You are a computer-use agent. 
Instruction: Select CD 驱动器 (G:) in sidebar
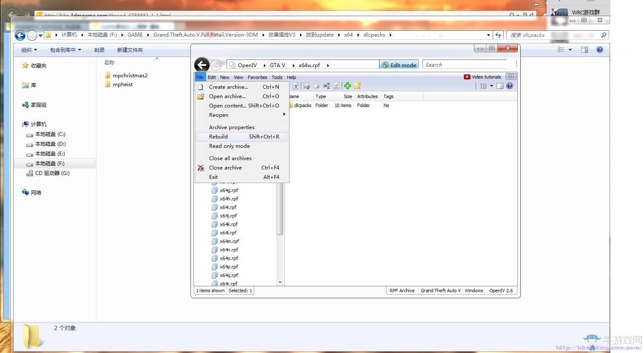click(x=48, y=173)
